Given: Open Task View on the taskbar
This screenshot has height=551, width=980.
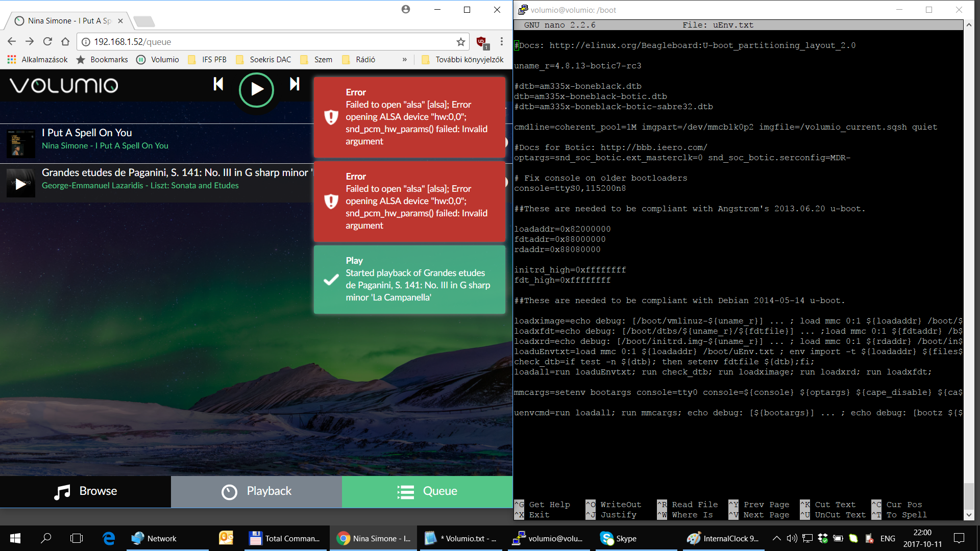Looking at the screenshot, I should coord(77,538).
